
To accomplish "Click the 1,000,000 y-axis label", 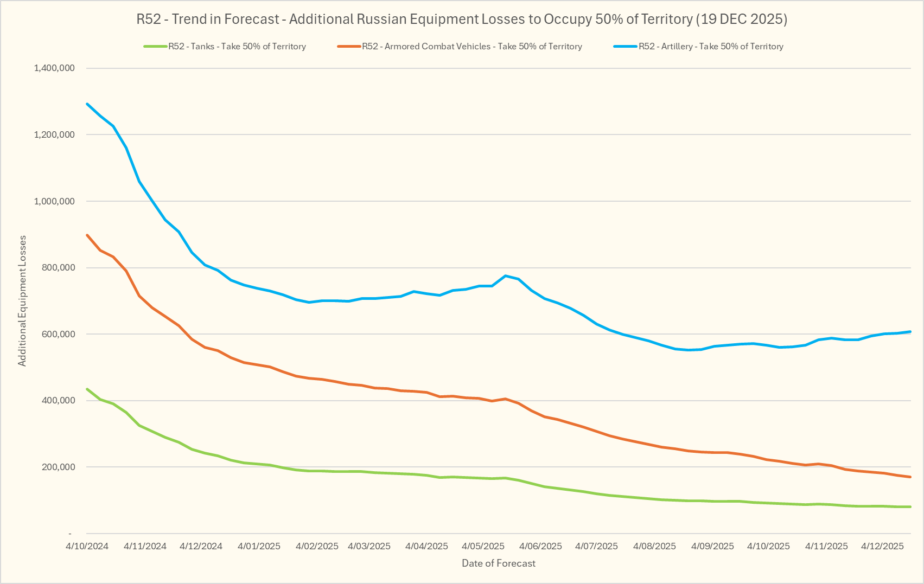I will [54, 201].
